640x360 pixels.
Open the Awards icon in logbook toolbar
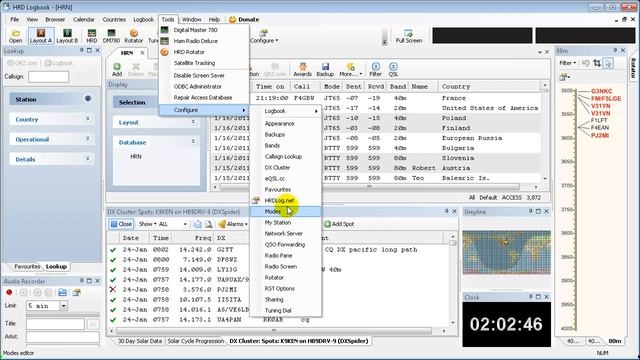(x=302, y=69)
